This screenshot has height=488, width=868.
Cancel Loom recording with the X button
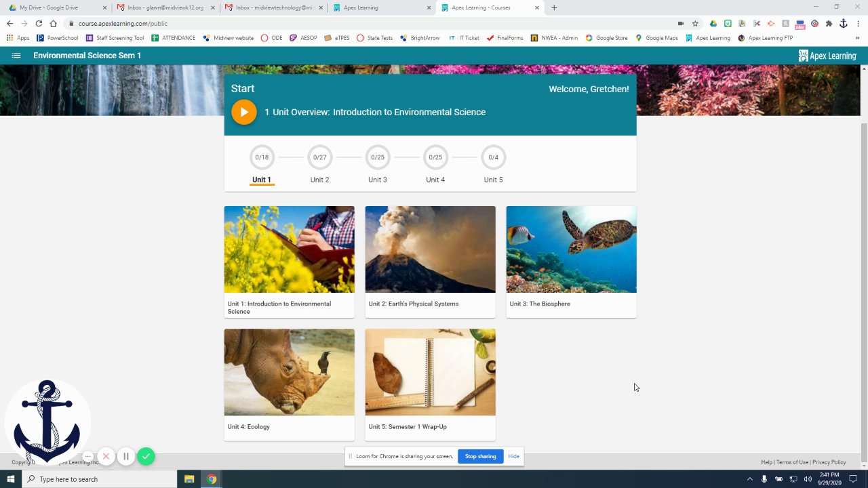(x=106, y=456)
